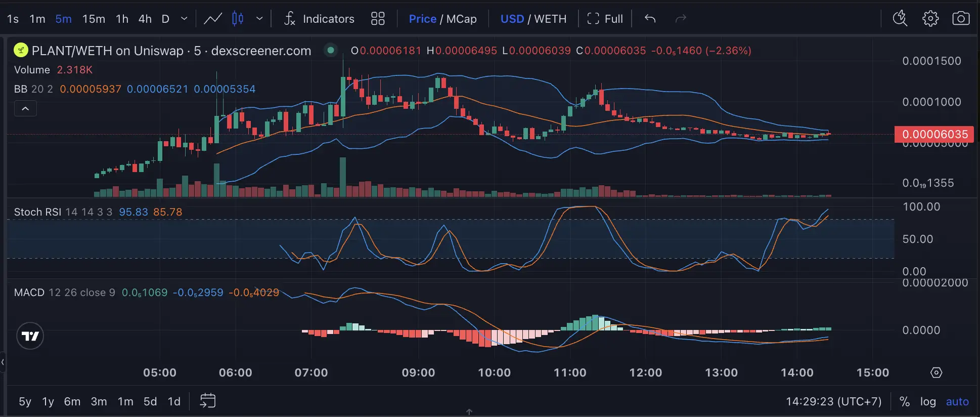Screen dimensions: 980x417
Task: Click the PLANT/WETH on Uniswap symbol title
Action: pos(171,51)
